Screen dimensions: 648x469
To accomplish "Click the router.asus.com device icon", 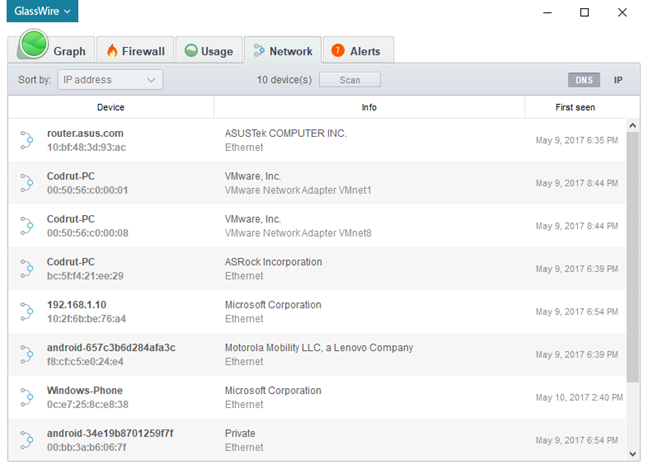I will [27, 140].
